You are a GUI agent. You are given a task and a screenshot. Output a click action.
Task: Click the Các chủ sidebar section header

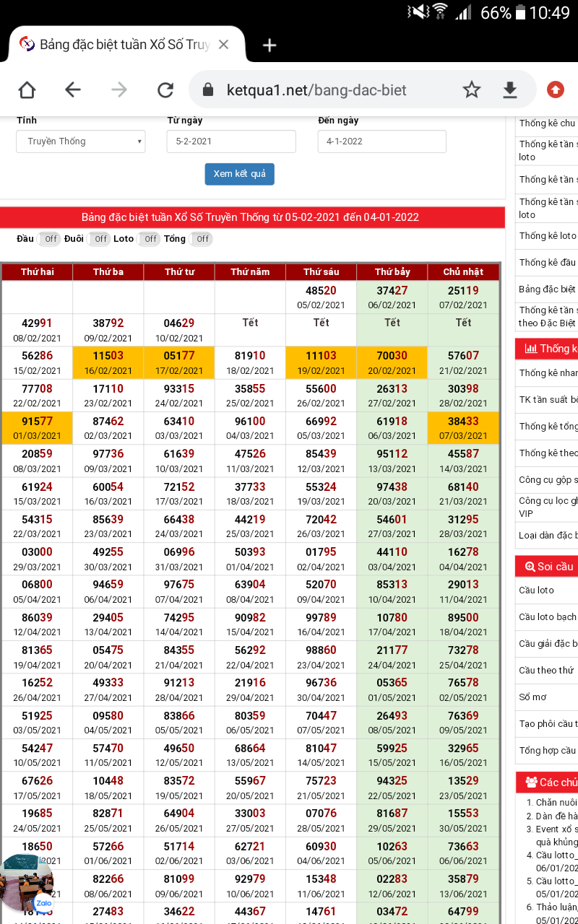[547, 783]
